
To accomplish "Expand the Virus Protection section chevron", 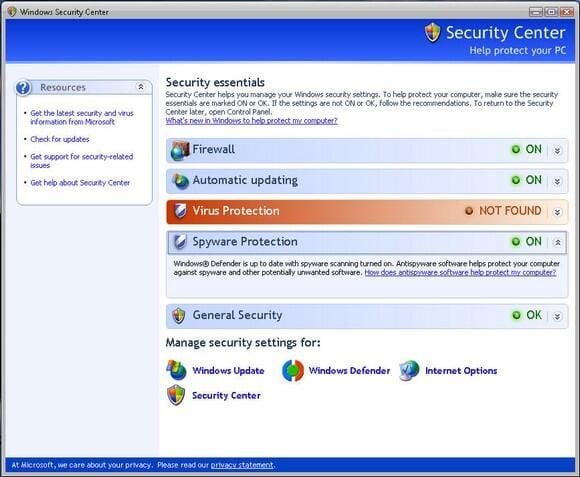I will pos(557,212).
